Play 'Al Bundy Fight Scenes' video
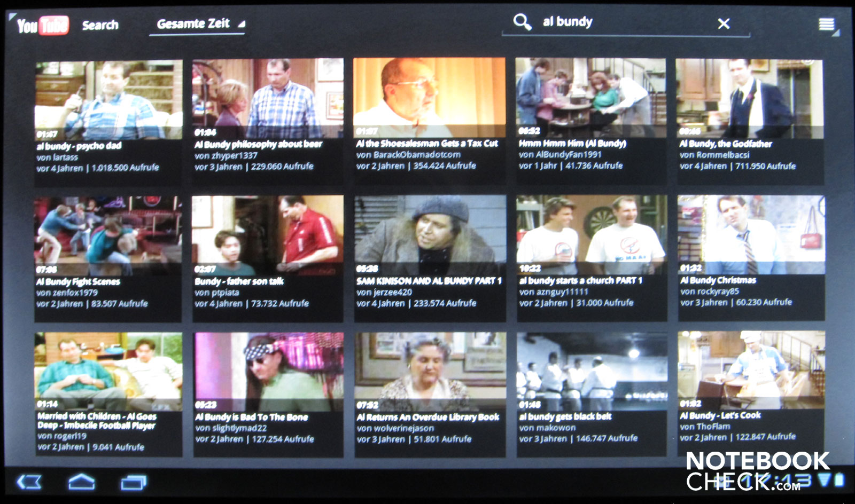Screen dimensions: 855x504 click(x=108, y=236)
